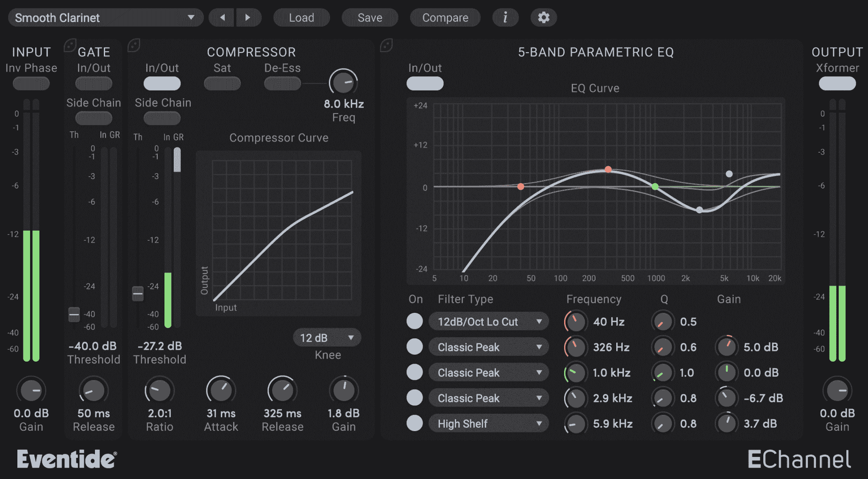This screenshot has height=479, width=868.
Task: Toggle the De-Ess switch
Action: [x=282, y=84]
